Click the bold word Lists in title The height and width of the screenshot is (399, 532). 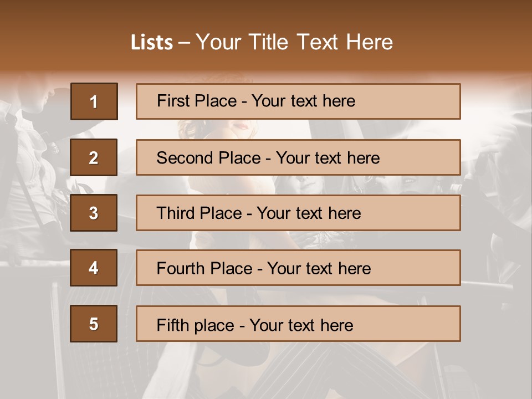[x=152, y=43]
